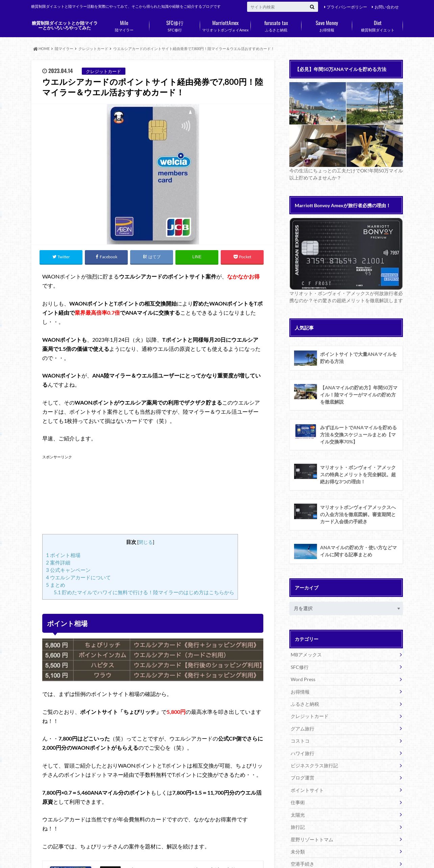Click the site title logo text
Image resolution: width=434 pixels, height=868 pixels.
[x=65, y=26]
